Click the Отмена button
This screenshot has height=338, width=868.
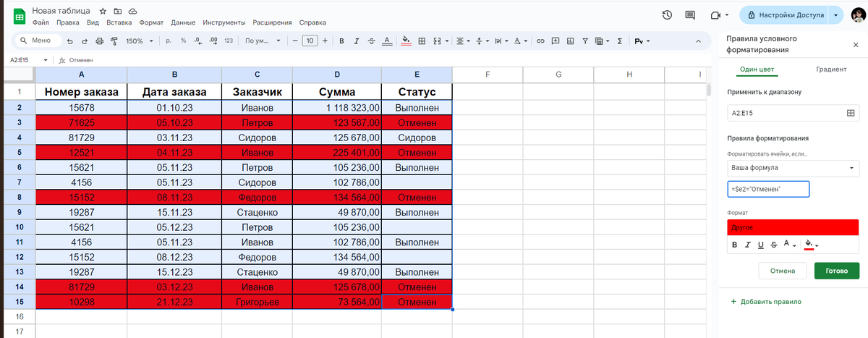tap(782, 271)
